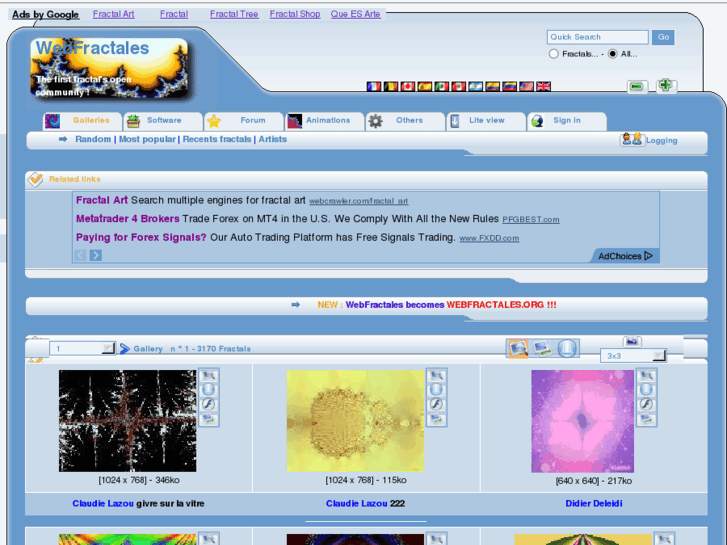Image resolution: width=727 pixels, height=545 pixels.
Task: Open the 3x3 grid size dropdown
Action: coord(633,356)
